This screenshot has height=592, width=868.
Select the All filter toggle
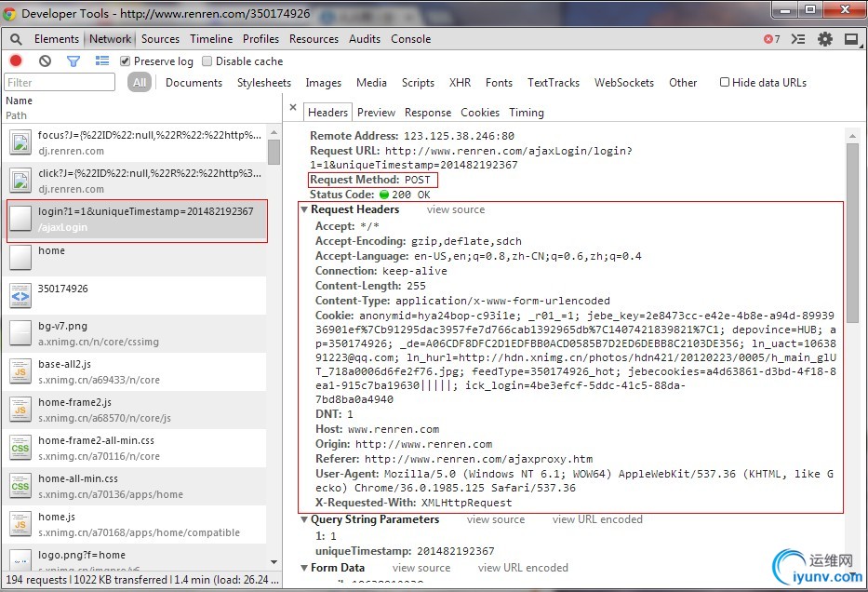[139, 83]
